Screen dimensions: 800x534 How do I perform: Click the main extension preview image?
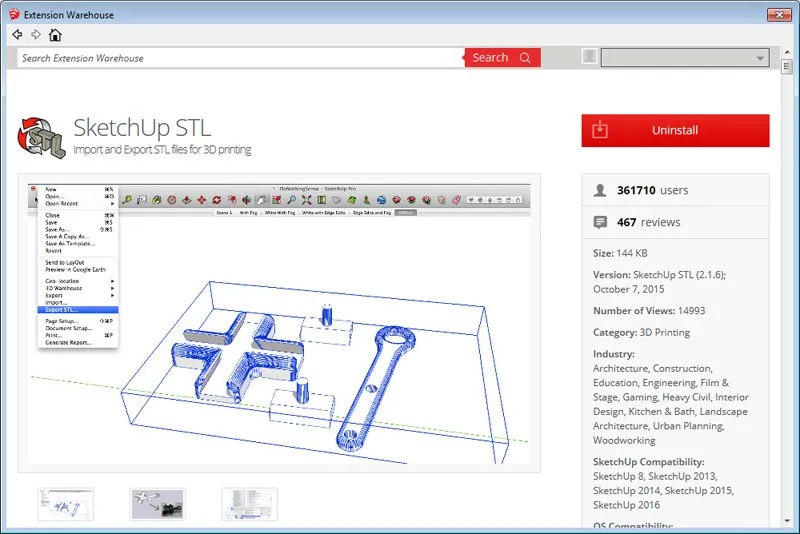click(x=279, y=323)
